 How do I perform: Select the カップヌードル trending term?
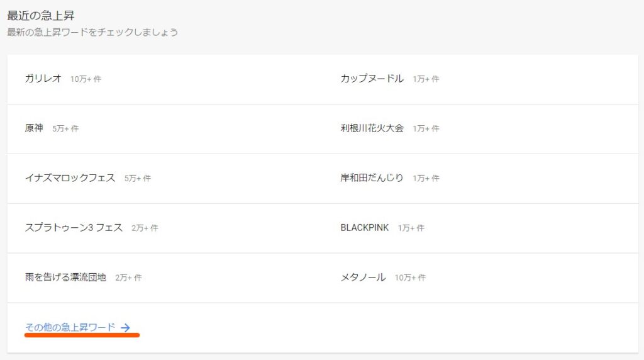tap(372, 78)
